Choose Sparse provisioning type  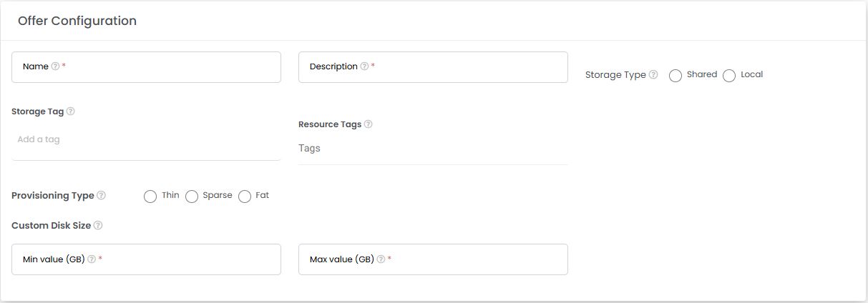pos(192,197)
